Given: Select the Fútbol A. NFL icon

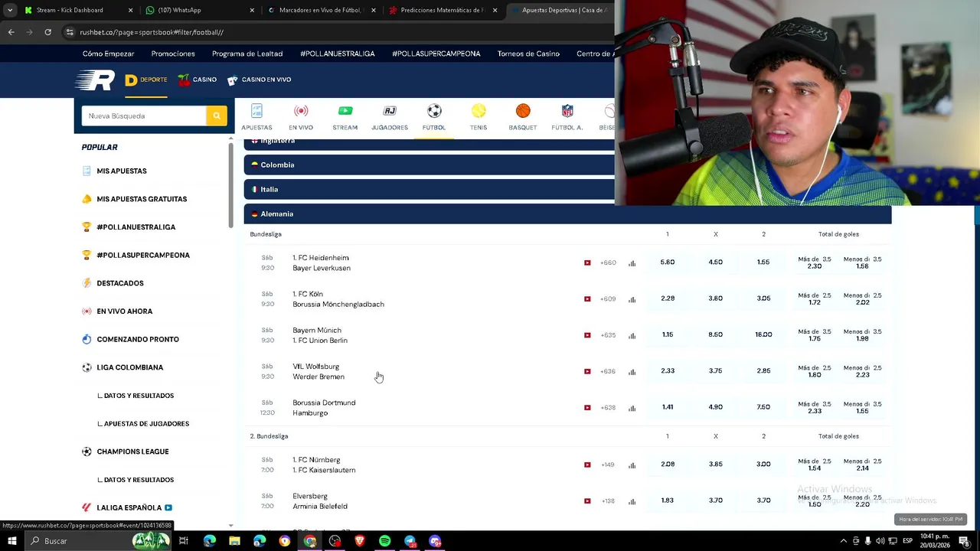Looking at the screenshot, I should [x=567, y=111].
